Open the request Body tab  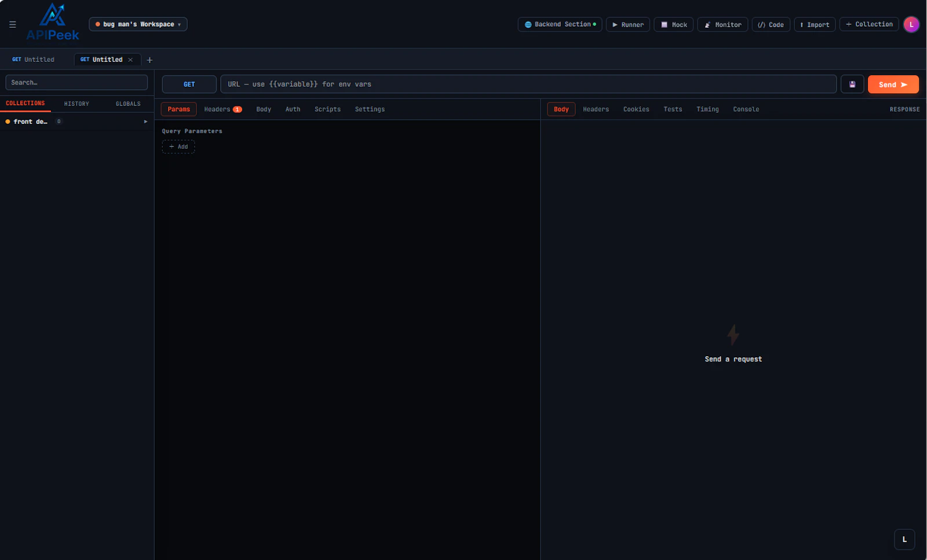point(264,109)
